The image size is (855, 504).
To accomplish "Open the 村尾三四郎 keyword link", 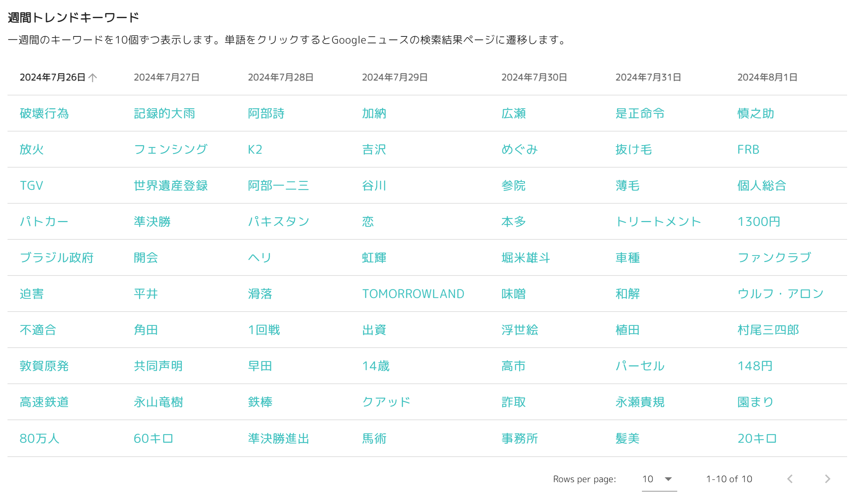I will click(768, 330).
